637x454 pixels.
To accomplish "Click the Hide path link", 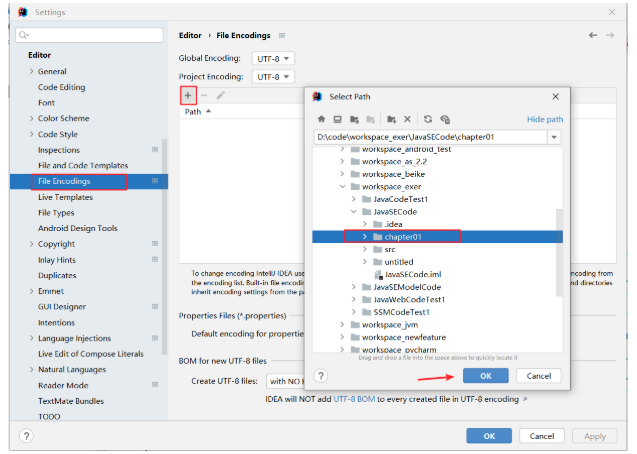I will point(545,119).
